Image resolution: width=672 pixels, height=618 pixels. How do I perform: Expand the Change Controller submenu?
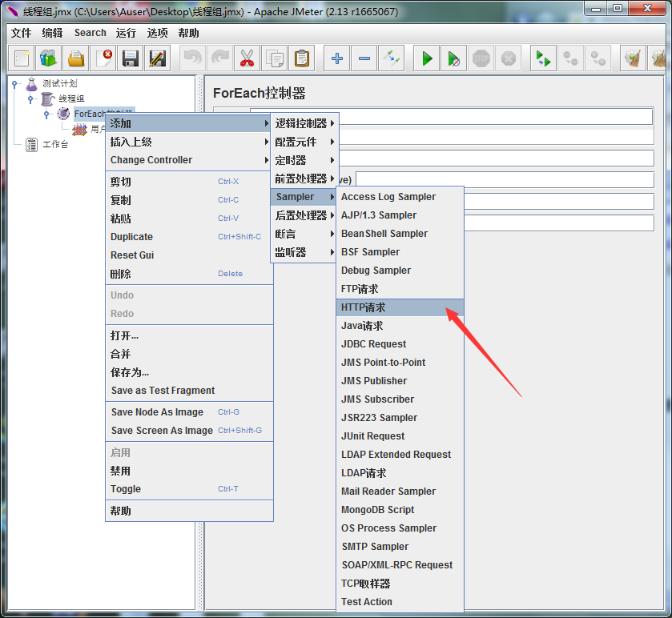[x=189, y=160]
